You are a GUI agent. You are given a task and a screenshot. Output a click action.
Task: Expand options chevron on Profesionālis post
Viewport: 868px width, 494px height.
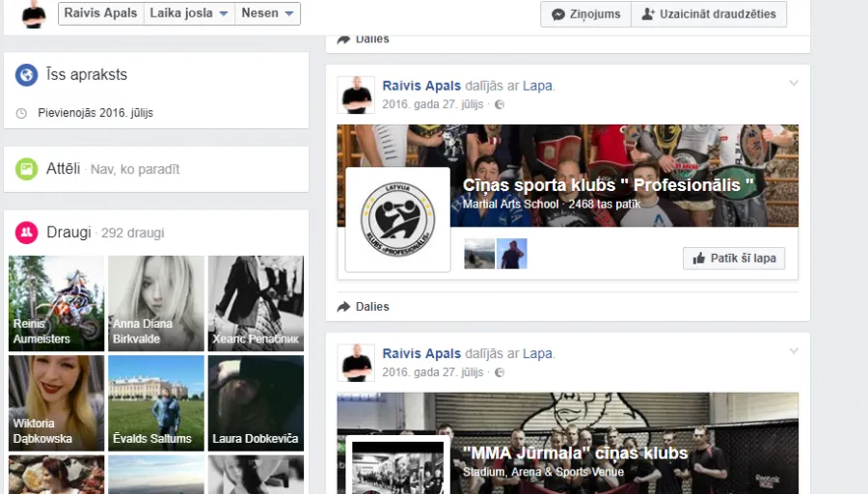pos(794,84)
